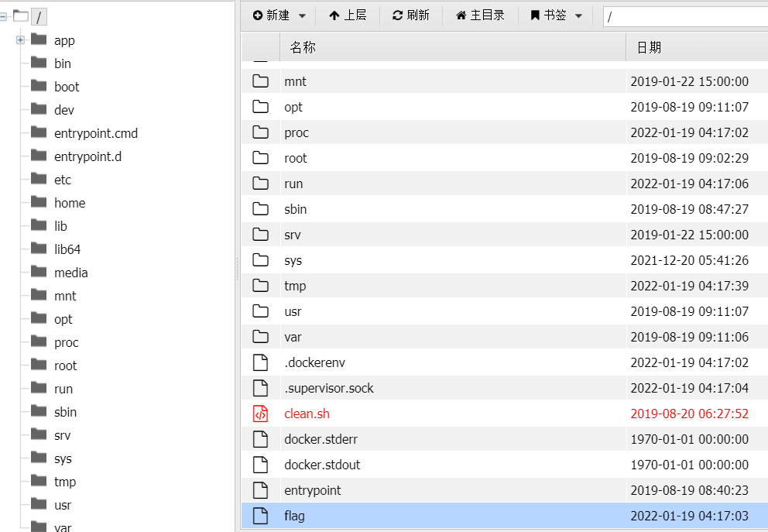Click the red clean.sh script icon
This screenshot has height=532, width=768.
[261, 414]
